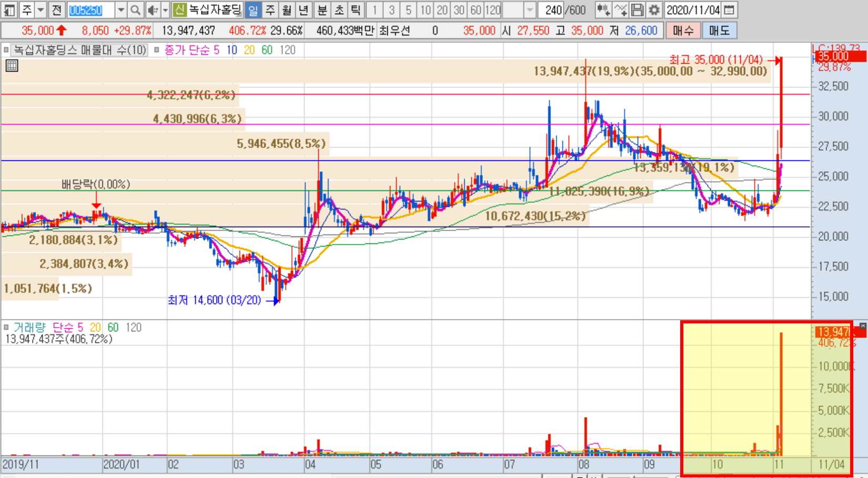Click the 최우선 priority price label
The height and width of the screenshot is (478, 868).
tap(394, 30)
